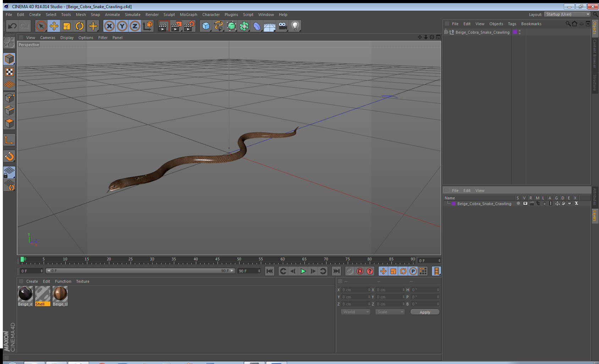Open the Scale coordinate mode dropdown
599x364 pixels.
coord(390,312)
